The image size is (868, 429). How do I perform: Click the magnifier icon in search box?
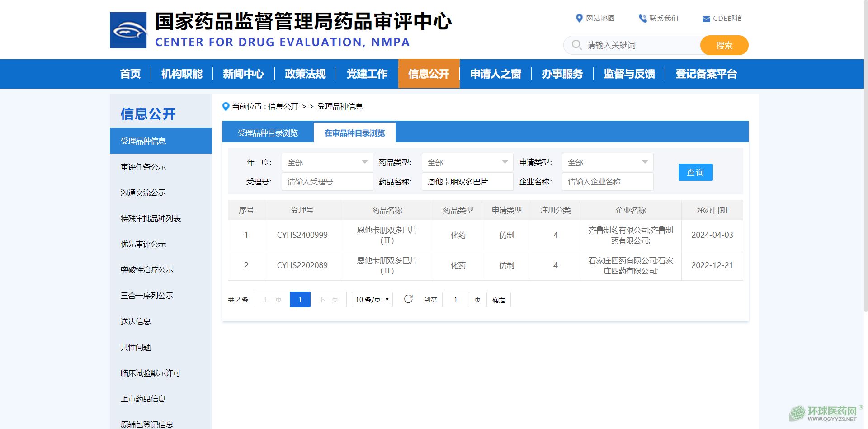(576, 45)
